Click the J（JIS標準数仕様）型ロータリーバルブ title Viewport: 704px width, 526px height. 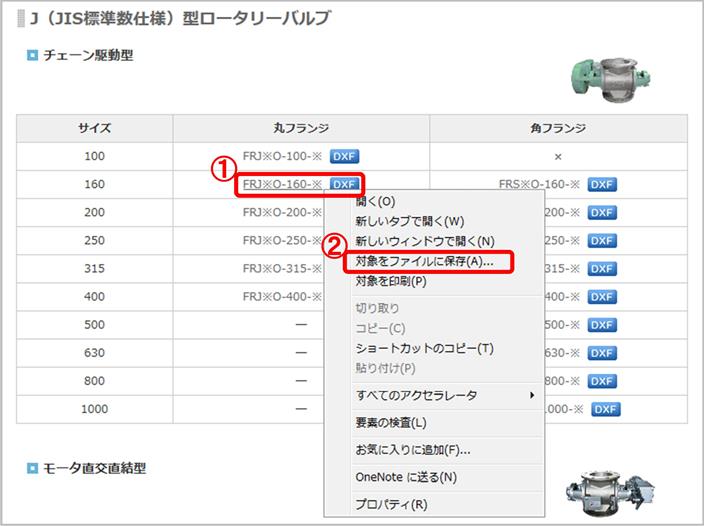click(180, 18)
